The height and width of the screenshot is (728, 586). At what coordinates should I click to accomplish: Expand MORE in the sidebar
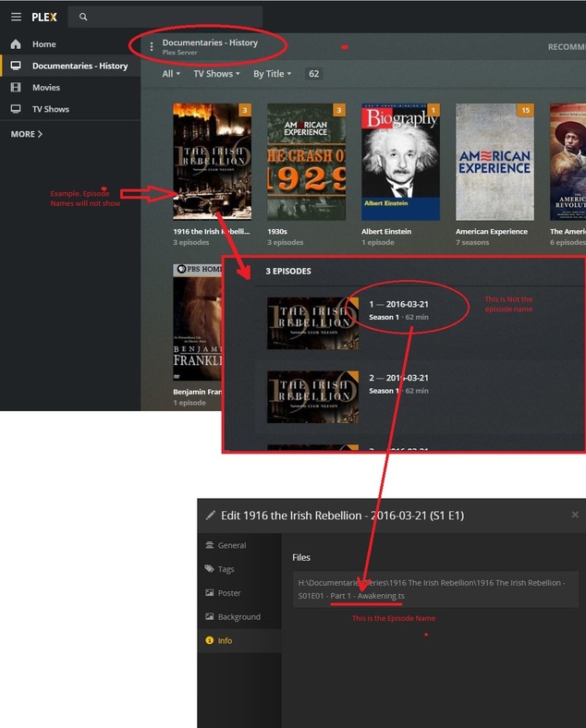coord(27,134)
